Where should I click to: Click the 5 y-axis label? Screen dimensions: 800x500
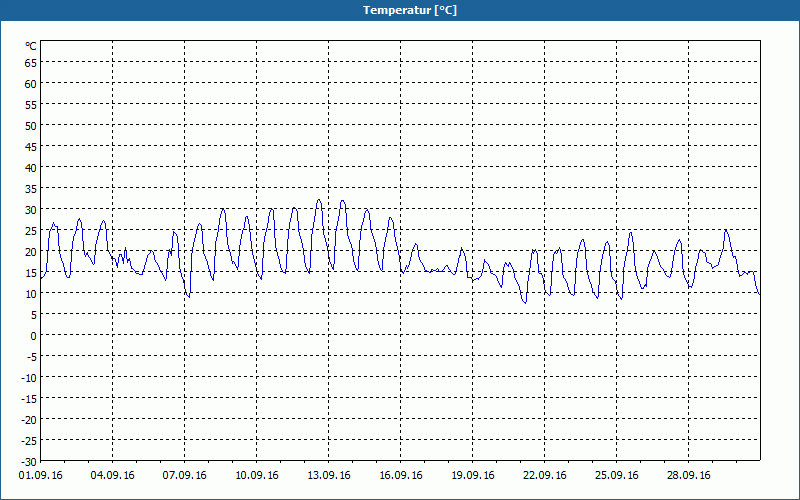point(34,315)
